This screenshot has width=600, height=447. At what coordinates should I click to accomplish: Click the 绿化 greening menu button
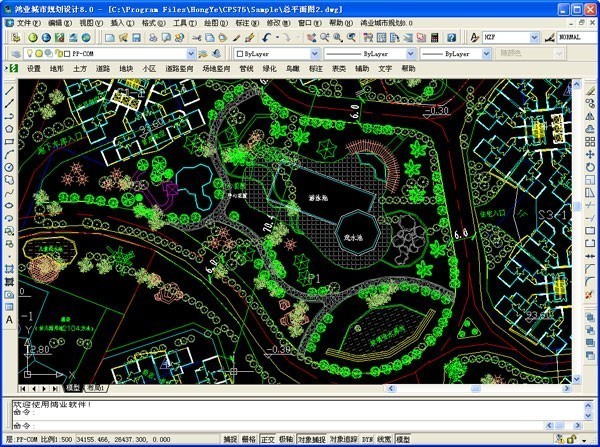pos(269,69)
